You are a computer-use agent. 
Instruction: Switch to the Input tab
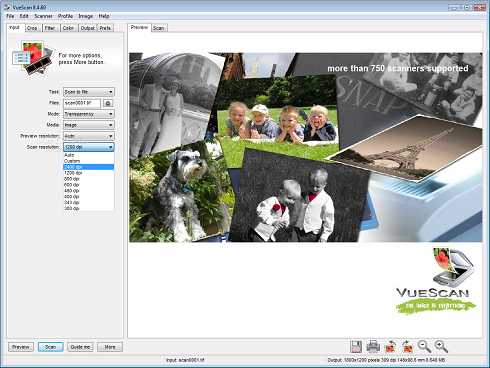(x=14, y=28)
